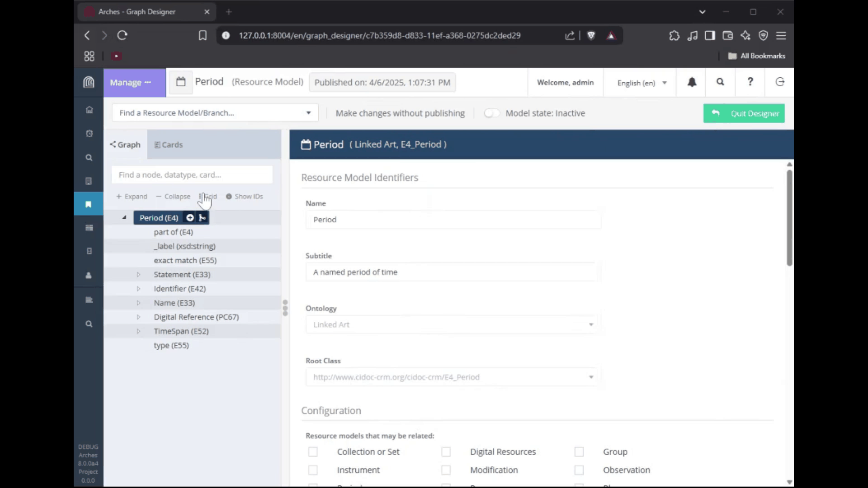Check the Modification checkbox
Image resolution: width=868 pixels, height=488 pixels.
[446, 470]
